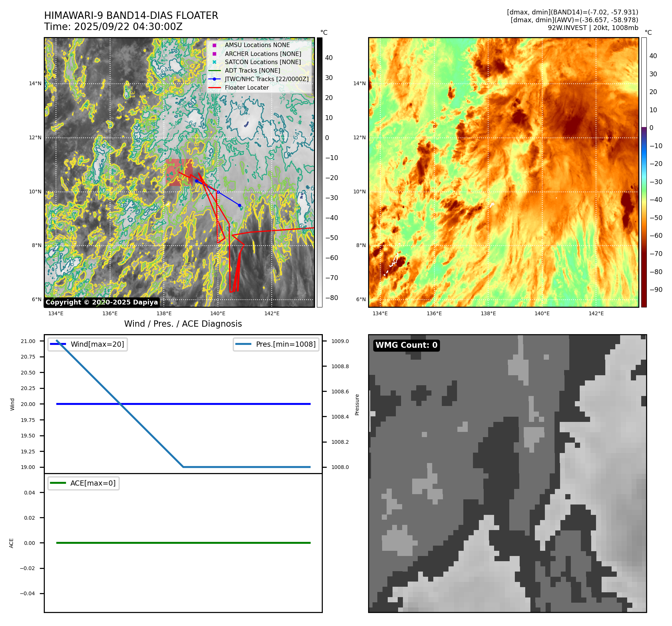Click the 'Pres.[min=1008]' legend label
The width and height of the screenshot is (672, 626).
point(286,344)
